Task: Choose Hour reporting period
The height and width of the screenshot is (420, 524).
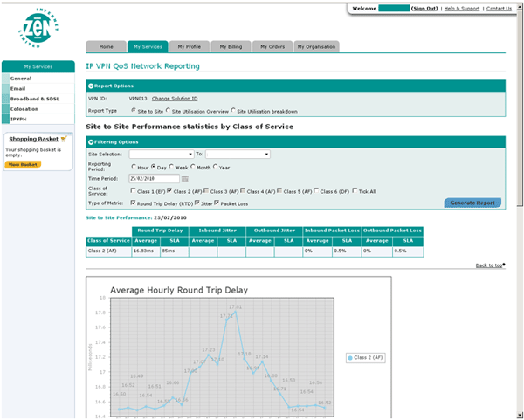Action: click(x=134, y=166)
